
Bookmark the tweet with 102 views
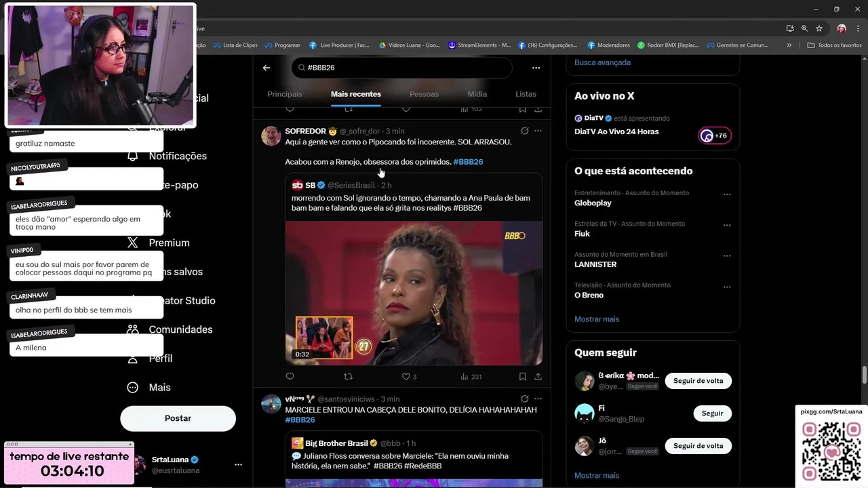pos(522,109)
